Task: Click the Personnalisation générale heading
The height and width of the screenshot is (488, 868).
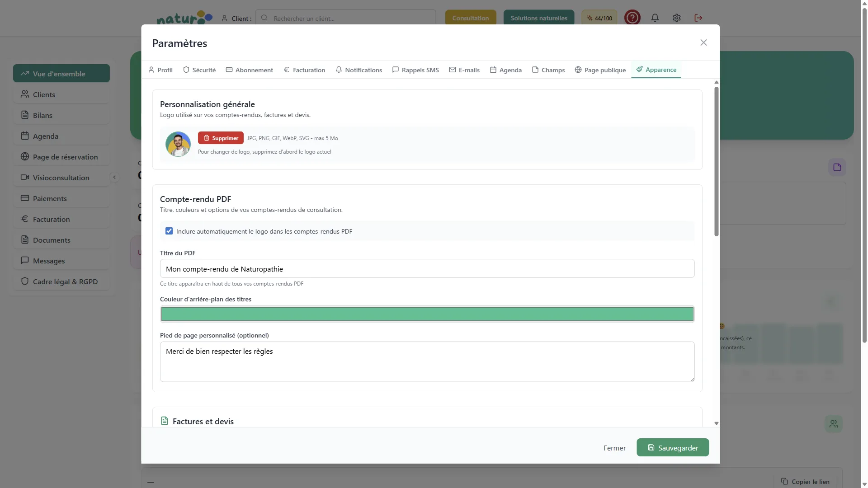Action: (208, 104)
